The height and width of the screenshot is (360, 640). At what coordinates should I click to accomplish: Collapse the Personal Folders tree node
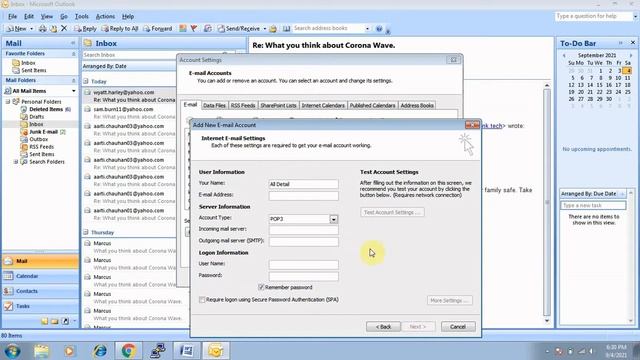(8, 102)
